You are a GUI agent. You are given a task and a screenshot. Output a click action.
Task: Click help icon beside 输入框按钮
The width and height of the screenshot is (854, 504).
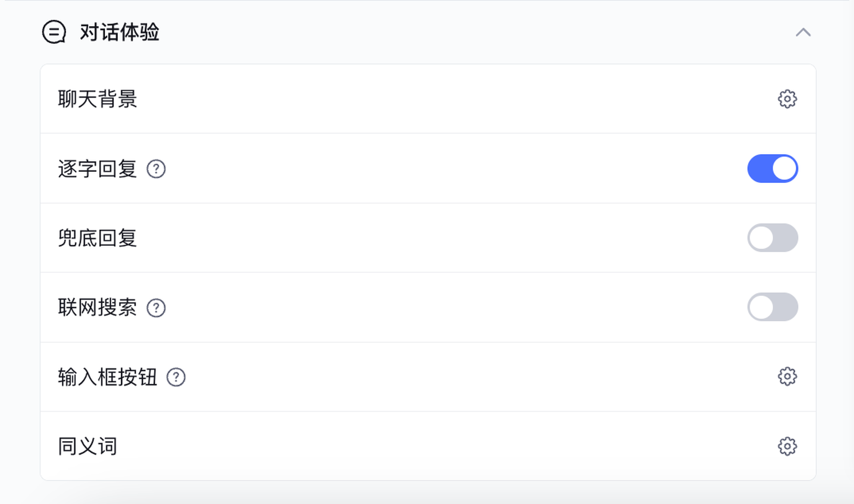tap(176, 377)
